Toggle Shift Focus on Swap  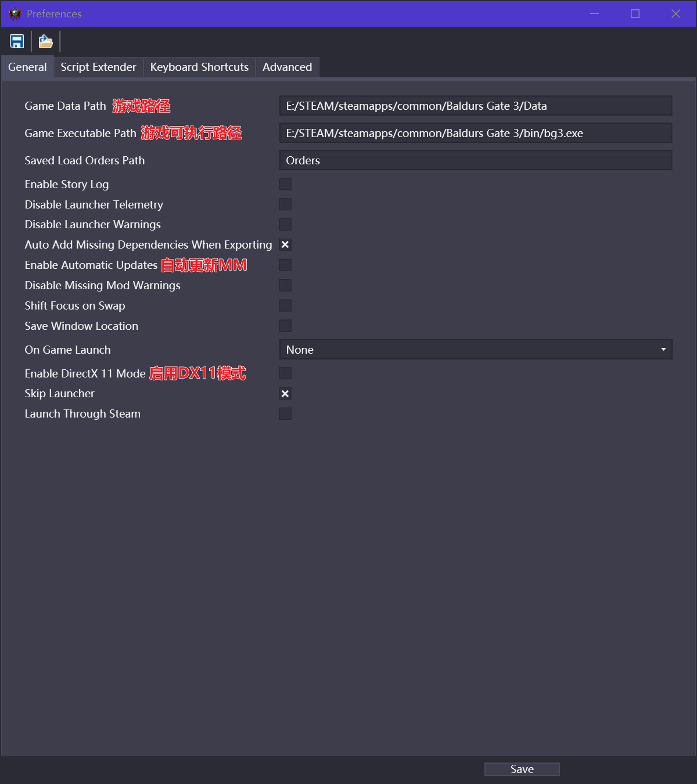pos(285,305)
